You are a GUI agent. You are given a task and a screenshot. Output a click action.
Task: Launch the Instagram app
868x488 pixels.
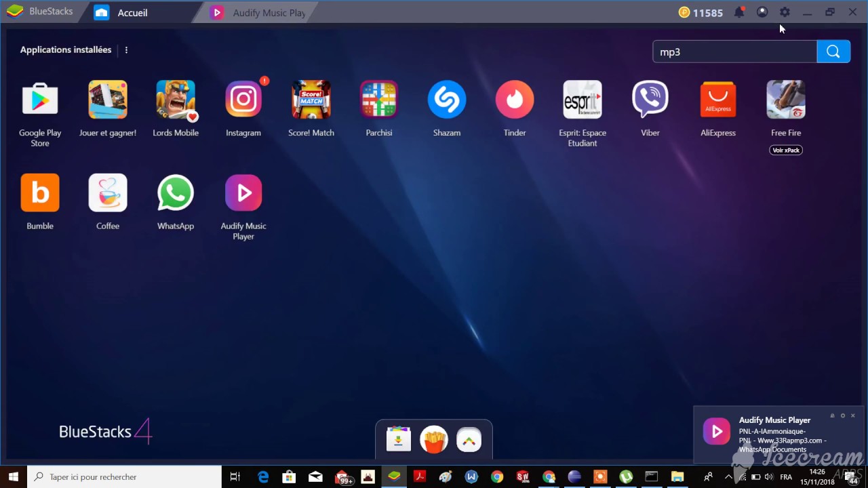pyautogui.click(x=243, y=100)
